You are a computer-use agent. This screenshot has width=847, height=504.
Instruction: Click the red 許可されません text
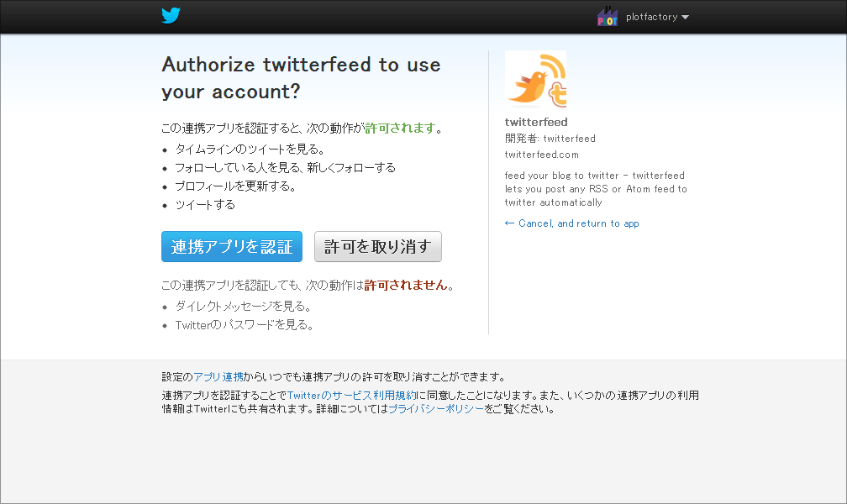(406, 286)
